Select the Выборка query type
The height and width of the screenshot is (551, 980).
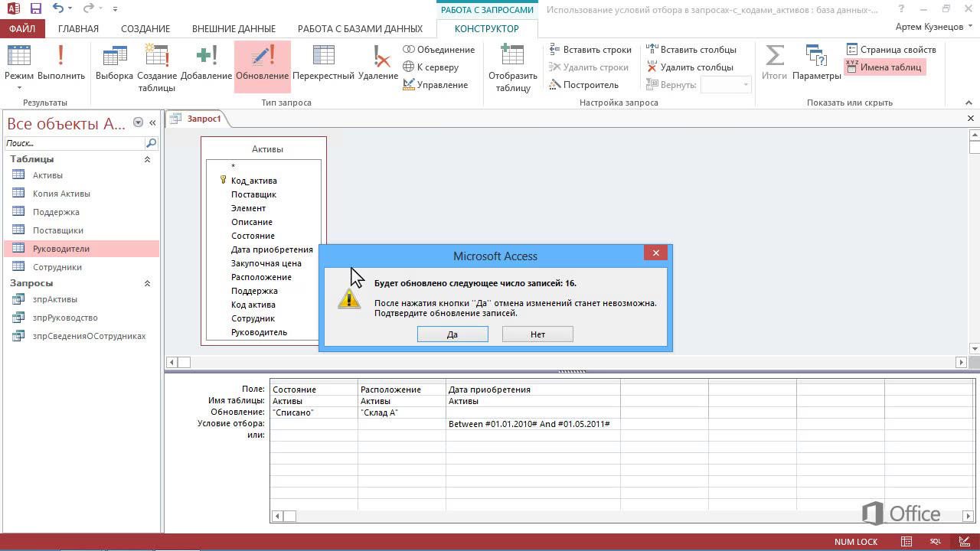pos(115,62)
